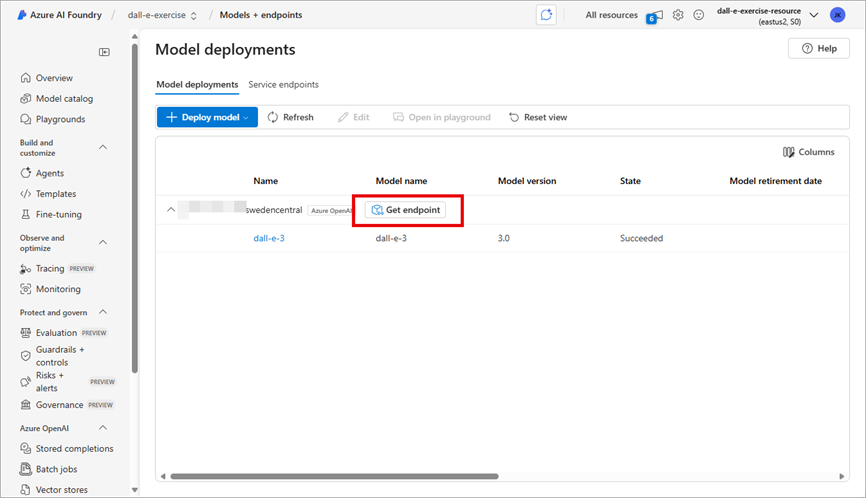The height and width of the screenshot is (498, 866).
Task: Open Batch jobs page
Action: [x=56, y=469]
